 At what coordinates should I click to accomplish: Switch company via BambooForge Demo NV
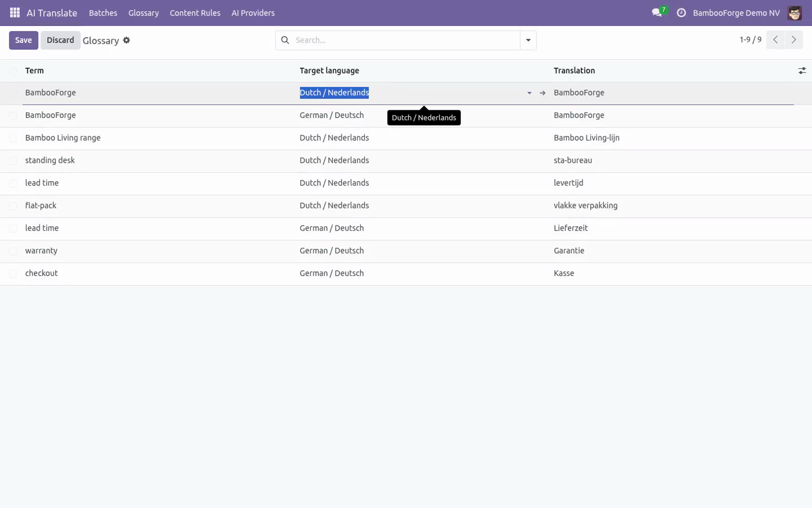tap(736, 13)
